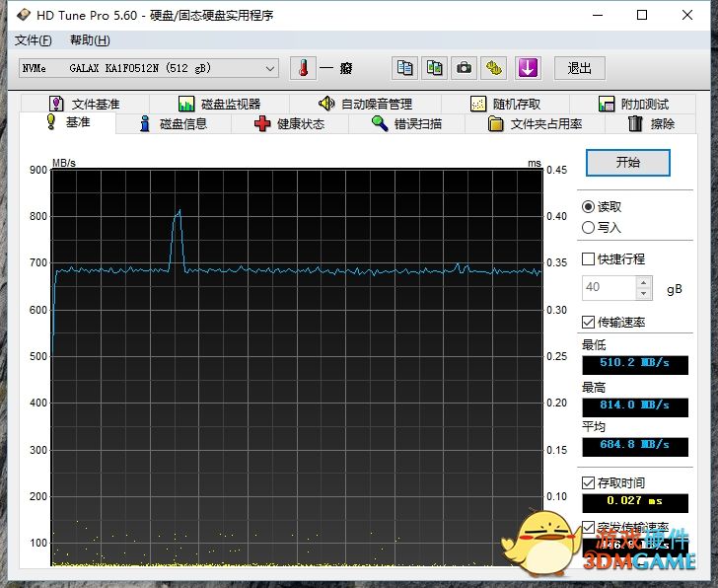Click the 退出 button
The image size is (718, 588).
pyautogui.click(x=579, y=68)
